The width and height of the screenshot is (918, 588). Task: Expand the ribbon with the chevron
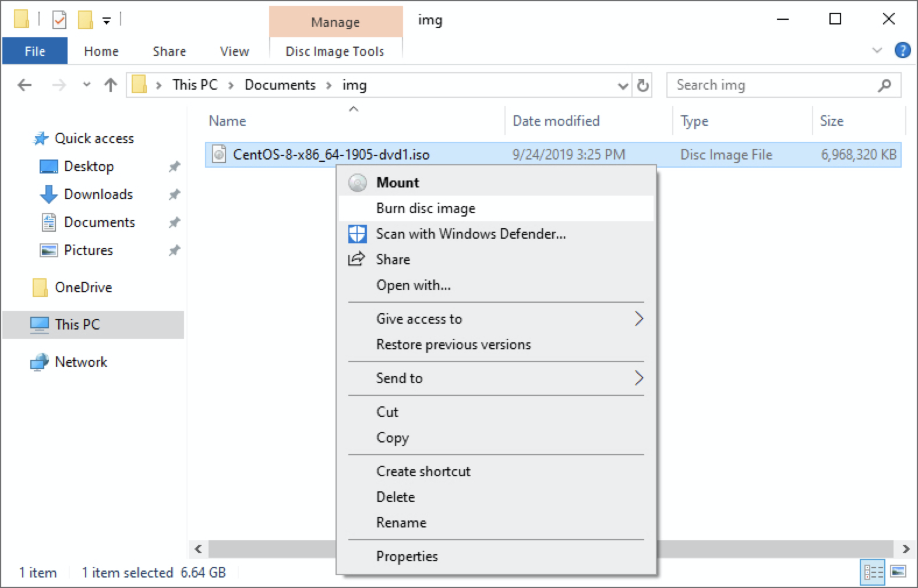point(877,51)
